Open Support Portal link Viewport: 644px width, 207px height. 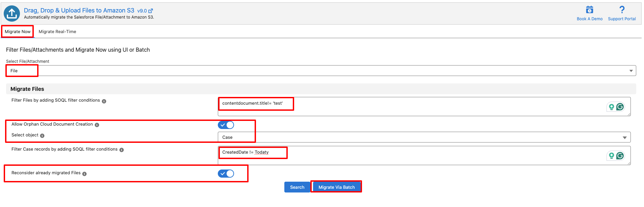click(622, 19)
